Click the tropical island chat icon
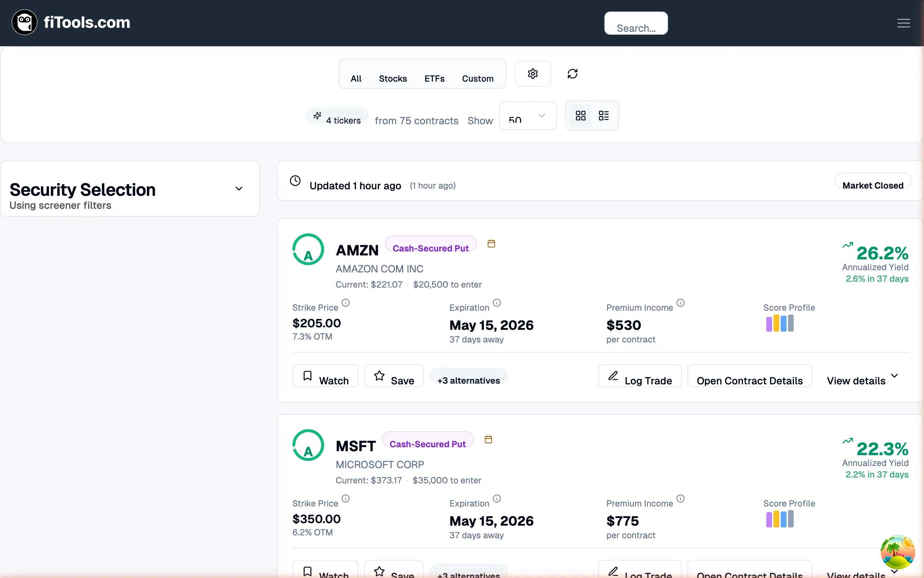Image resolution: width=924 pixels, height=578 pixels. [x=898, y=552]
